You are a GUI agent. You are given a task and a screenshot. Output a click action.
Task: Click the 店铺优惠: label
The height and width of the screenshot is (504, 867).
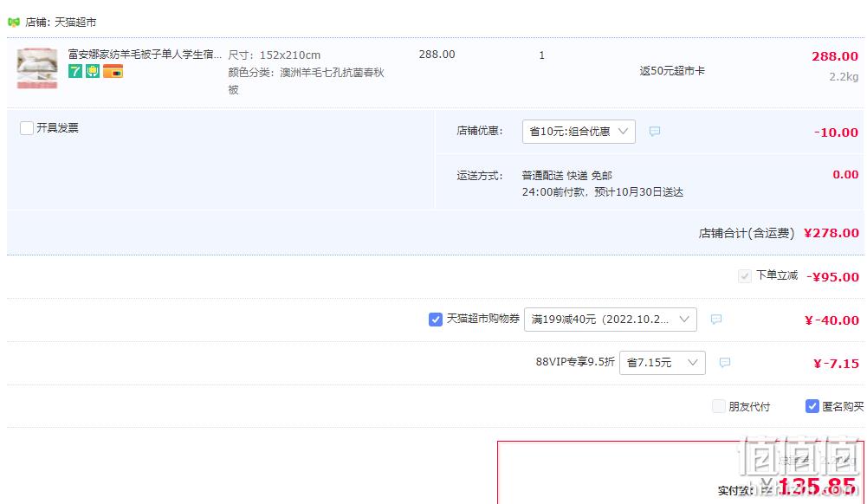(480, 131)
